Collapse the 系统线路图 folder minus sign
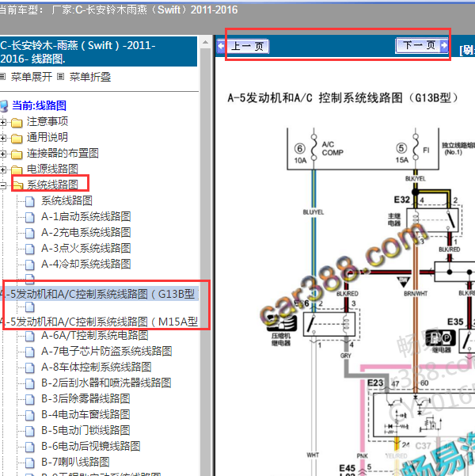The image size is (475, 476). click(2, 185)
